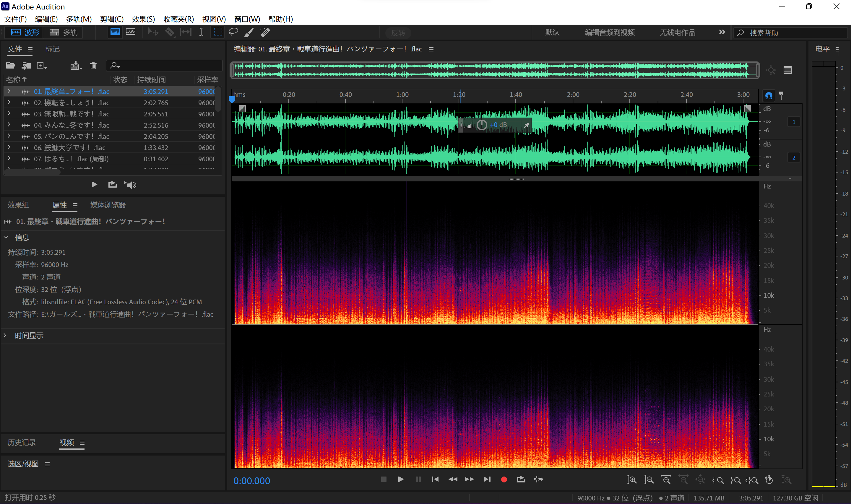Switch to Waveform view
The height and width of the screenshot is (504, 851).
point(25,32)
